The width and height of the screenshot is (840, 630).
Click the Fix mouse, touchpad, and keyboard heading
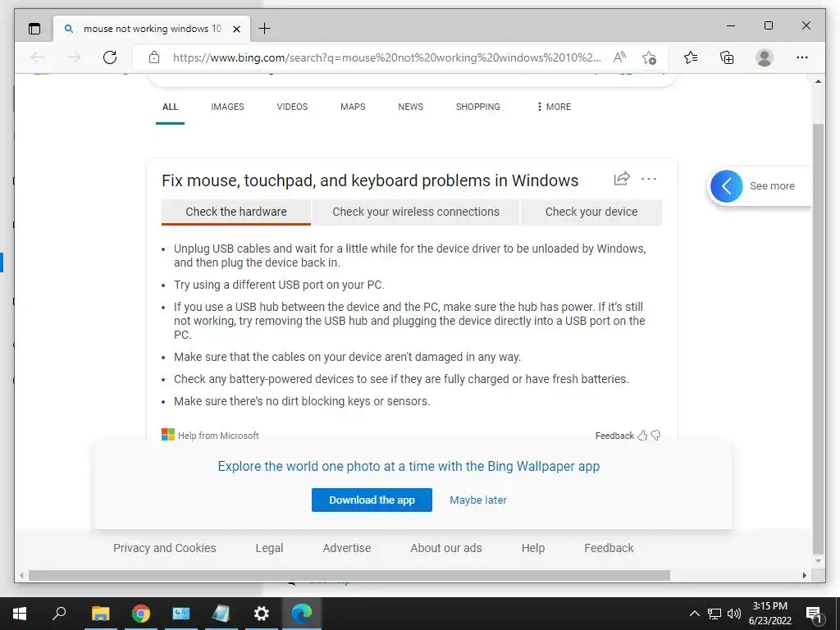tap(370, 180)
